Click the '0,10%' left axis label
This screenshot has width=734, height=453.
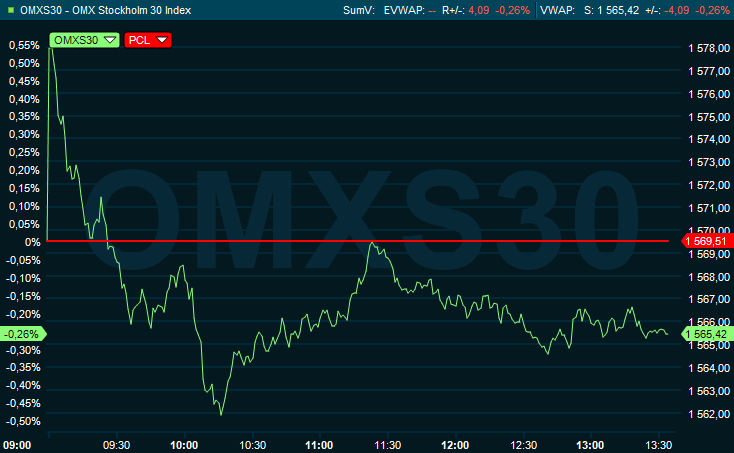[x=24, y=206]
